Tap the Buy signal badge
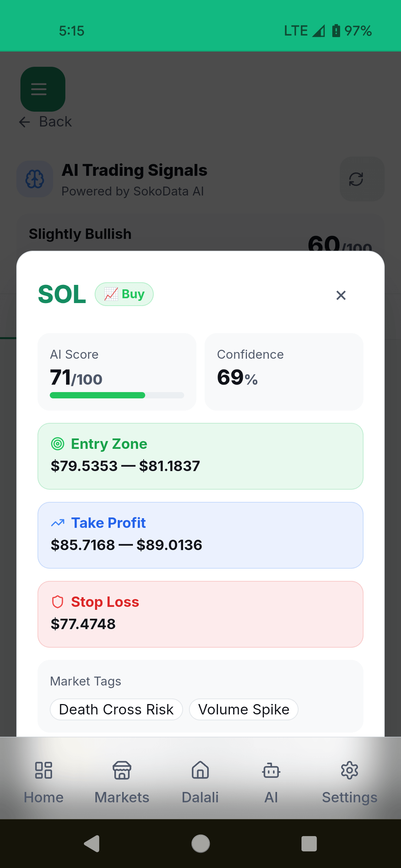 124,294
